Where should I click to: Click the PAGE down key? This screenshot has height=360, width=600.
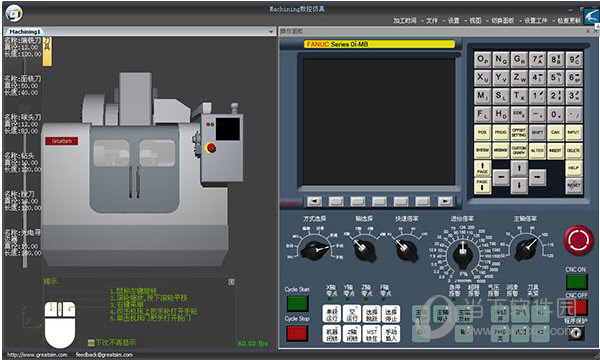point(482,186)
